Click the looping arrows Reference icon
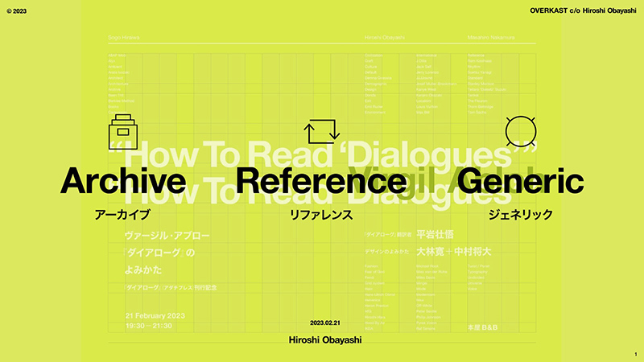Image resolution: width=644 pixels, height=362 pixels. [x=321, y=131]
